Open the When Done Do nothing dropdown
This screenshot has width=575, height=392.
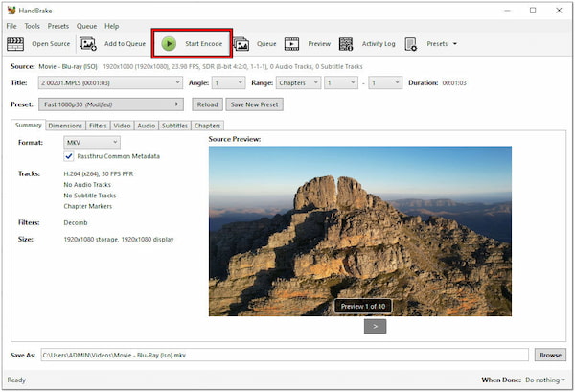pos(545,380)
